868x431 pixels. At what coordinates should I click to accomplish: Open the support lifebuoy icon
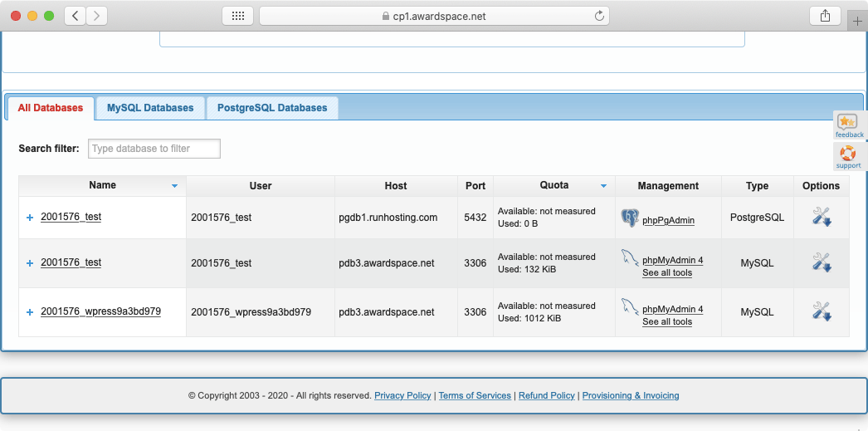[x=847, y=154]
